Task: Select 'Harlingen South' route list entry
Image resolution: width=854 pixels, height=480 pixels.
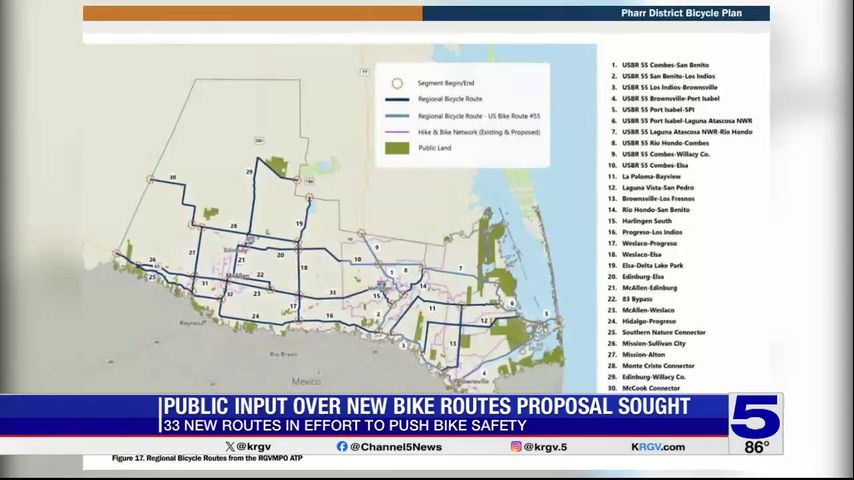Action: tap(651, 221)
